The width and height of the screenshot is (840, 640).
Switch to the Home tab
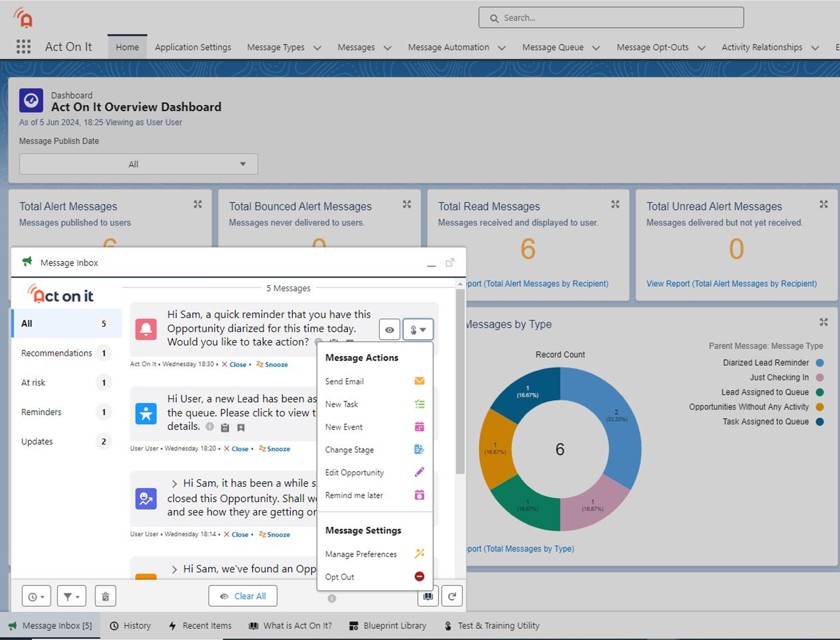tap(127, 47)
